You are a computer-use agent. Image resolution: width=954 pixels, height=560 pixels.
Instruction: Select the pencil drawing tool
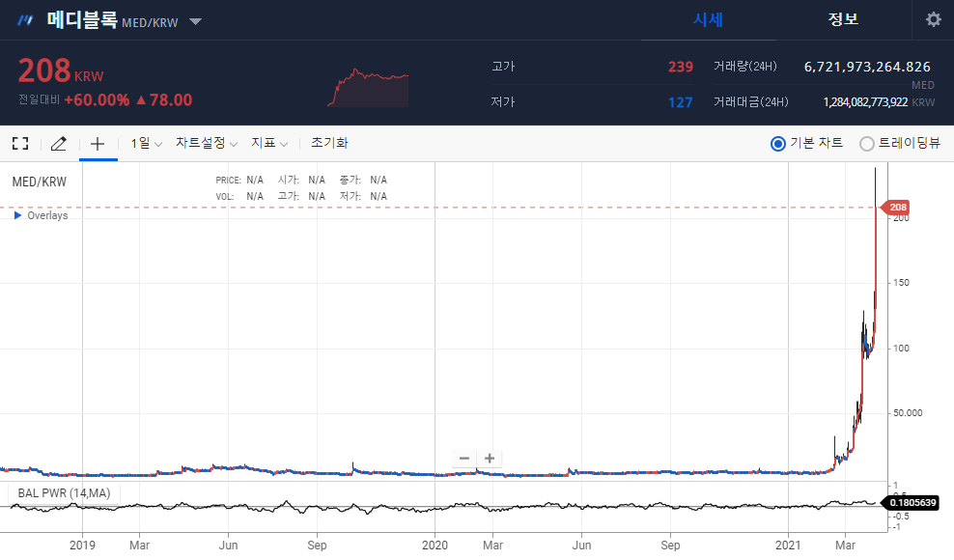58,144
